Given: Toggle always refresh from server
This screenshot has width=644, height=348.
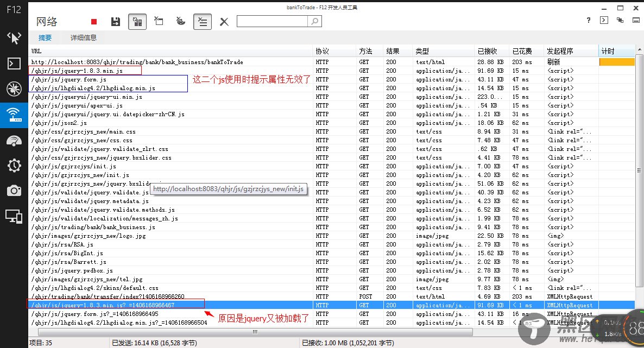Looking at the screenshot, I should pyautogui.click(x=137, y=22).
